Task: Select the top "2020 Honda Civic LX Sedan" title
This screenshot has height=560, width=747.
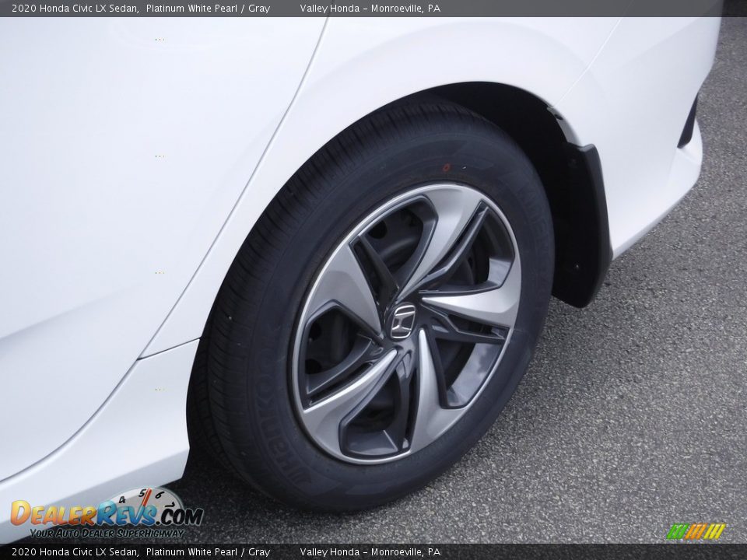Action: [x=75, y=9]
